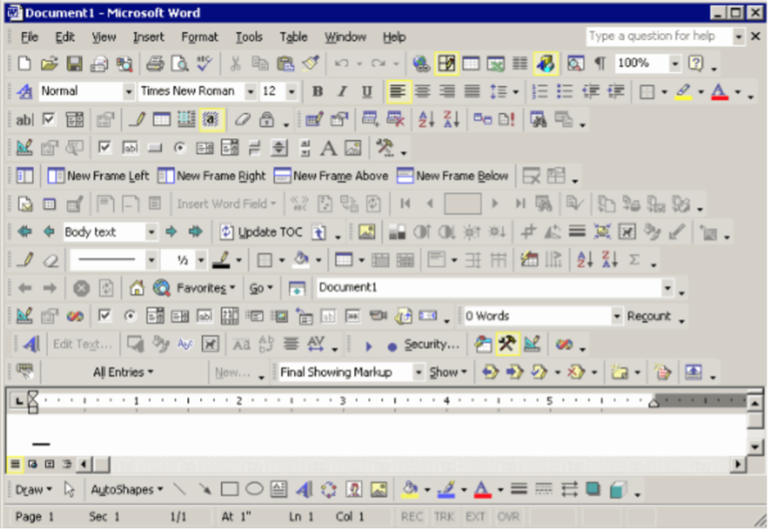Expand the Body text outline level dropdown
The width and height of the screenshot is (771, 532).
(152, 232)
